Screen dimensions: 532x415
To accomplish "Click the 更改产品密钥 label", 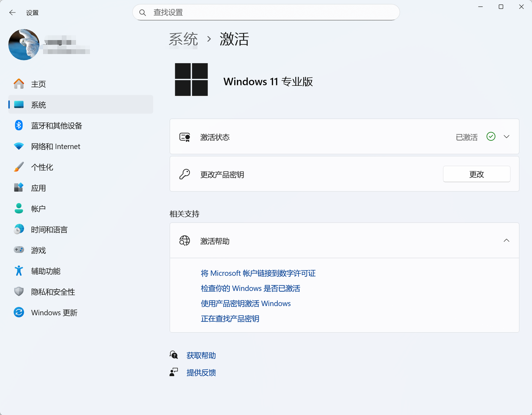I will 222,174.
